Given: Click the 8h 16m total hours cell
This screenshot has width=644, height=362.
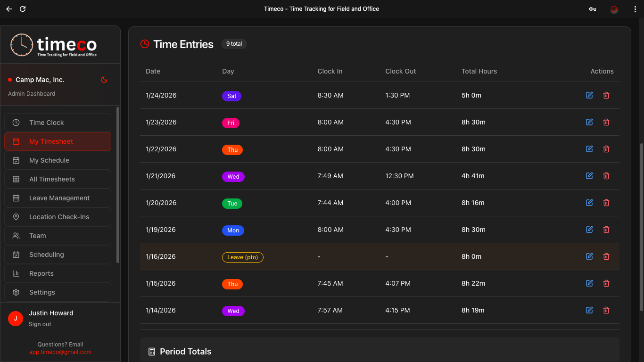Looking at the screenshot, I should [473, 203].
